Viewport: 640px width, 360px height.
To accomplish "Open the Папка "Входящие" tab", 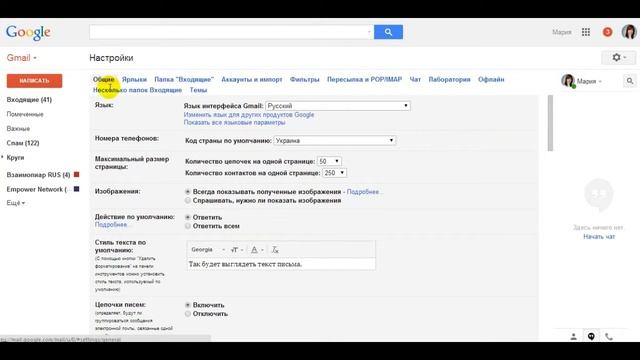I will click(184, 79).
